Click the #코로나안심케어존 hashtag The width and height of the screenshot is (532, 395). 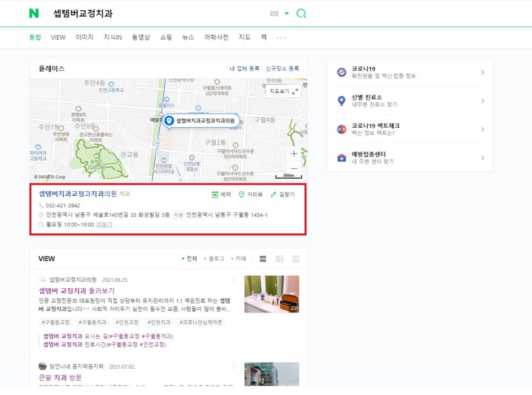pos(201,322)
